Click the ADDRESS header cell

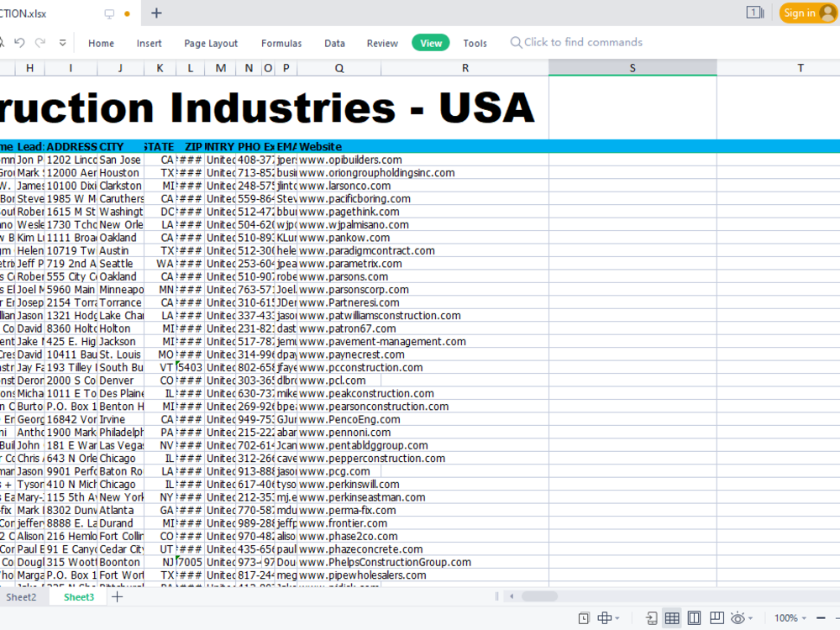tap(71, 147)
